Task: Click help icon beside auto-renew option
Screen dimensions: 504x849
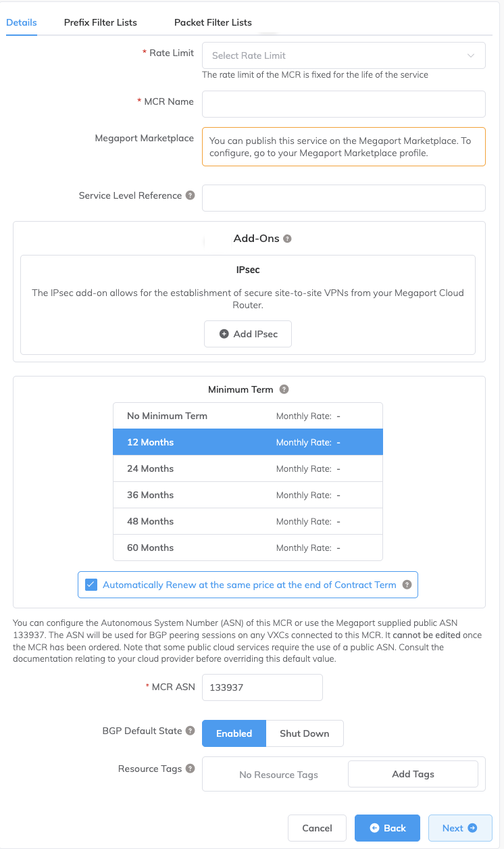Action: [x=407, y=585]
